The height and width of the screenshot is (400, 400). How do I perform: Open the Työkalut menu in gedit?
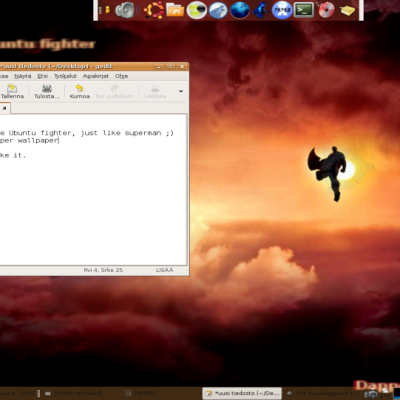(x=65, y=76)
